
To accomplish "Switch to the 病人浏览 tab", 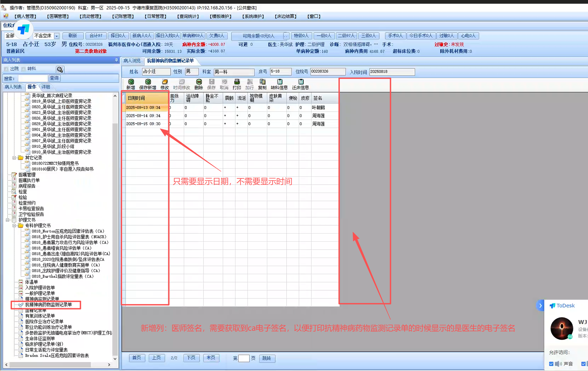I will pyautogui.click(x=132, y=61).
